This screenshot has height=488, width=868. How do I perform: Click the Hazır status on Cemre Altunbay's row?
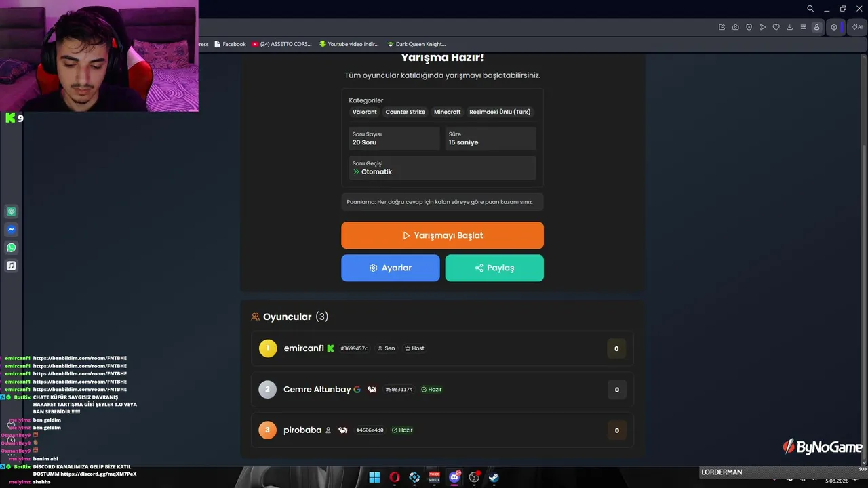[x=431, y=390]
